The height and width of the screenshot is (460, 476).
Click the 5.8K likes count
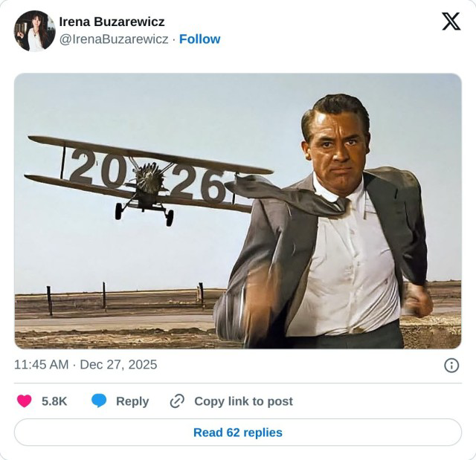pos(54,401)
